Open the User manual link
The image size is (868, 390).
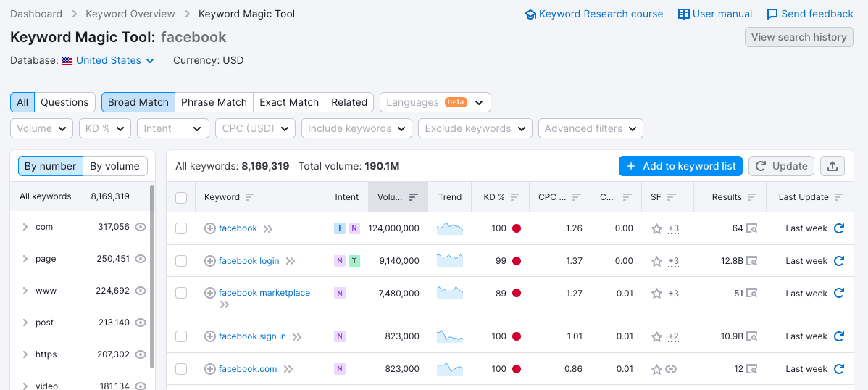[x=715, y=14]
